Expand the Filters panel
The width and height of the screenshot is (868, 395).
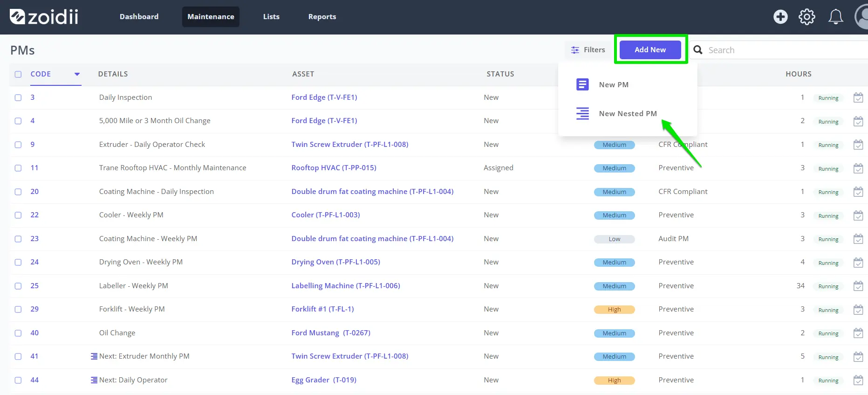pos(588,50)
